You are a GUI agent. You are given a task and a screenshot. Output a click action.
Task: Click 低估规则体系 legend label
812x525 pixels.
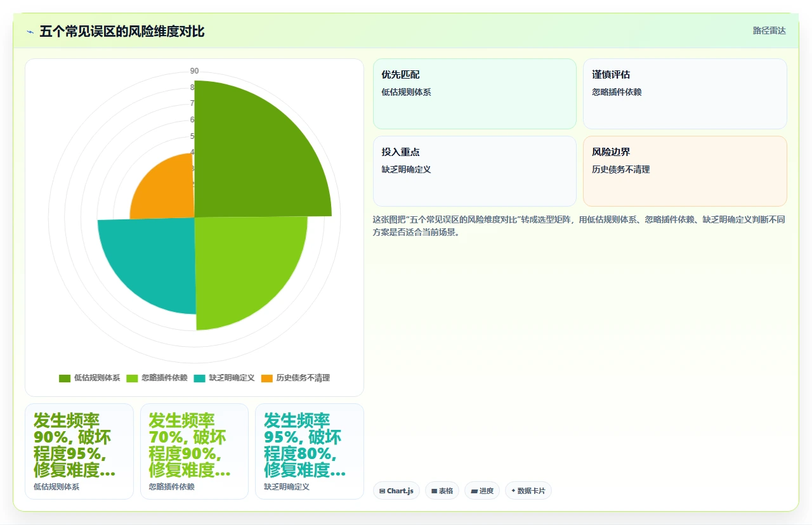tap(97, 378)
